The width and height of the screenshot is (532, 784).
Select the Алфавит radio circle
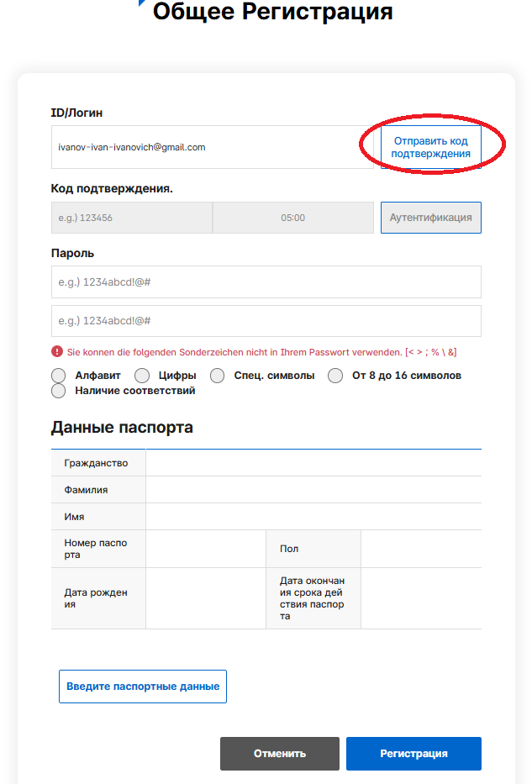tap(59, 376)
